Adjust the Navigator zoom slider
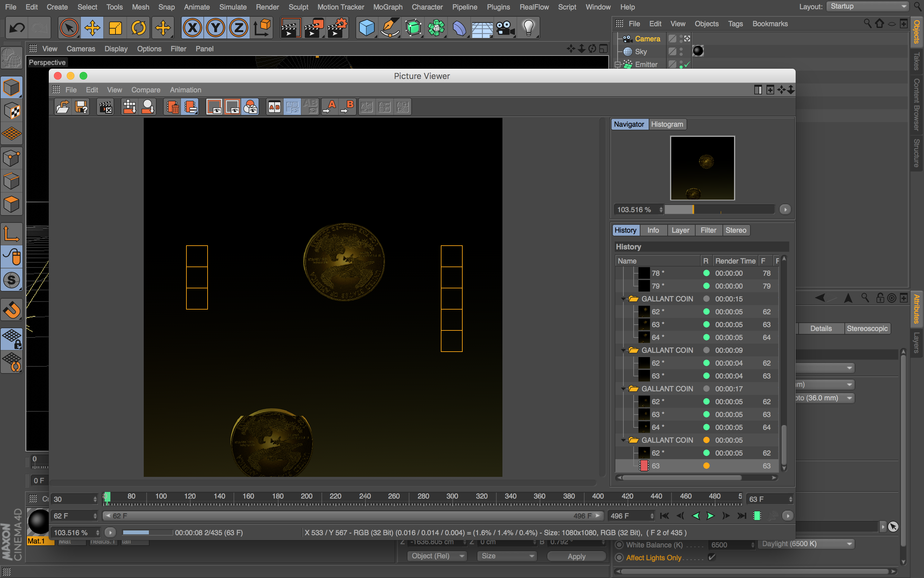924x578 pixels. click(719, 209)
